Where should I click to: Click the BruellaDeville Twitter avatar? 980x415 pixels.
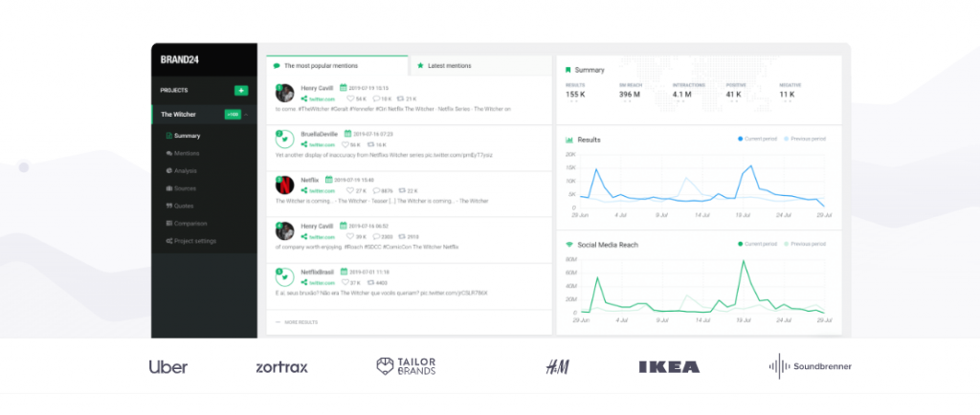click(285, 140)
